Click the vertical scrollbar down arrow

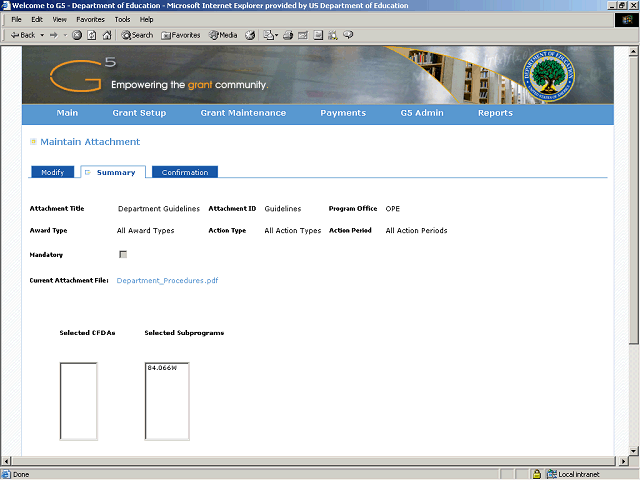(633, 451)
